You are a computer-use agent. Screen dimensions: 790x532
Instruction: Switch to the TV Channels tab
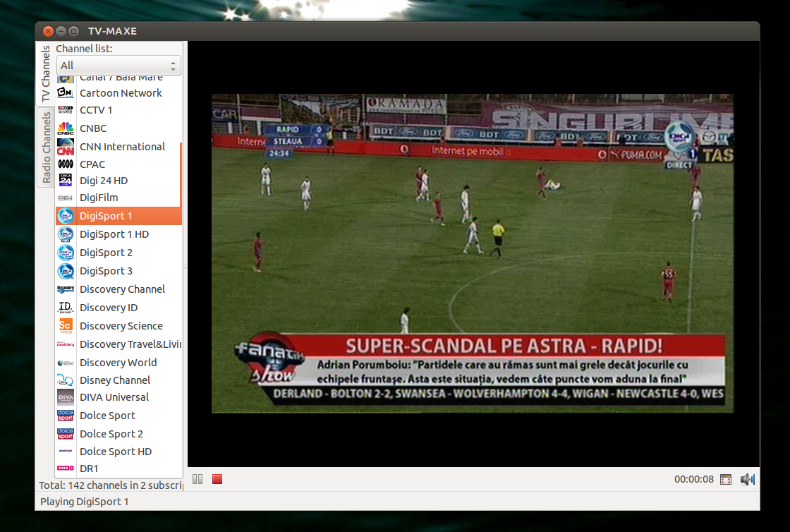(45, 73)
